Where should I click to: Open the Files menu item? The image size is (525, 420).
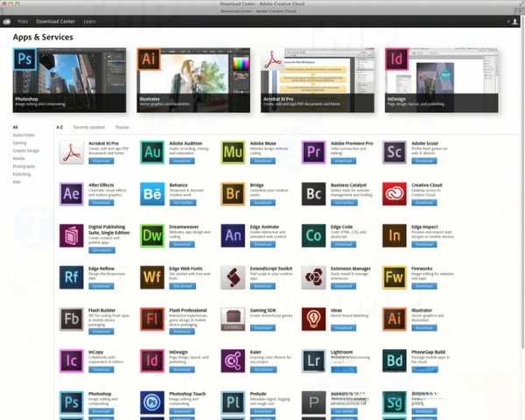23,21
